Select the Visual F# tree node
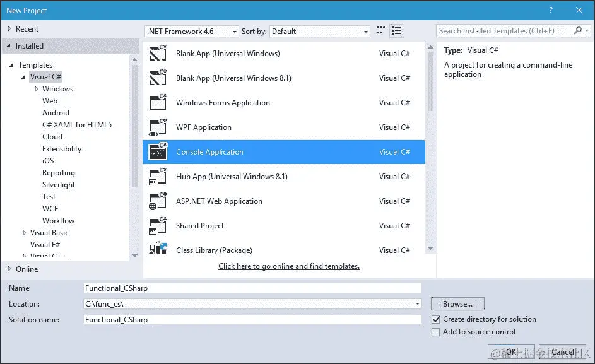 click(45, 244)
